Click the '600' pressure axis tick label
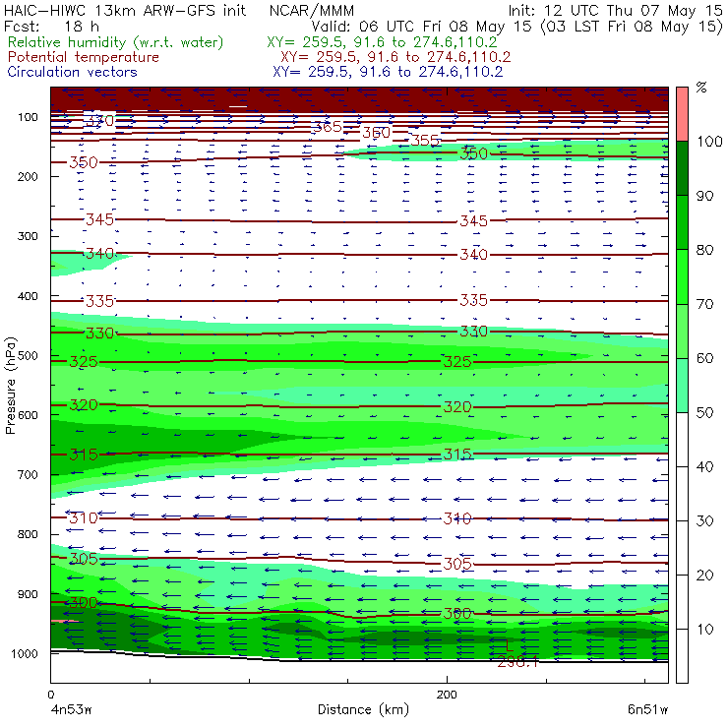The width and height of the screenshot is (728, 728). [x=28, y=415]
